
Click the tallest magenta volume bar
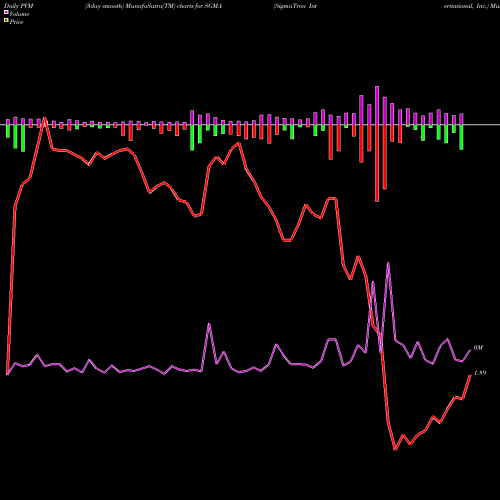(x=377, y=105)
